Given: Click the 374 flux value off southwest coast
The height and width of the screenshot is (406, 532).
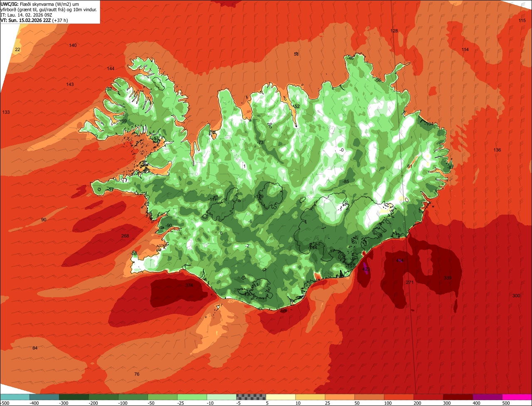Looking at the screenshot, I should tap(189, 286).
